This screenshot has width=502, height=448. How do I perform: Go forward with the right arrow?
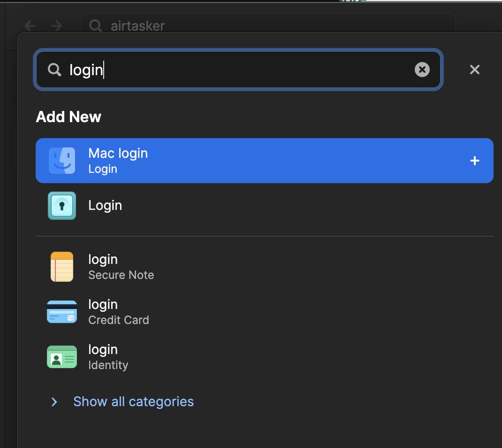click(56, 26)
